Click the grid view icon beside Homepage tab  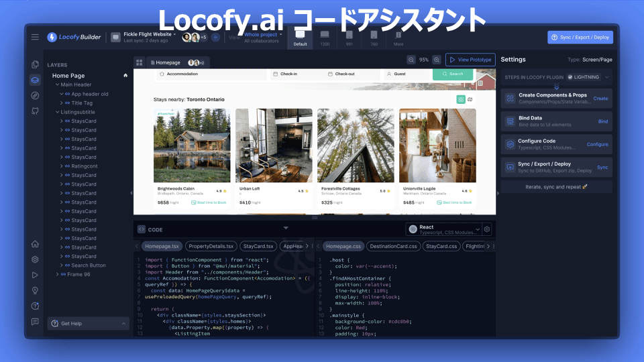[x=140, y=62]
